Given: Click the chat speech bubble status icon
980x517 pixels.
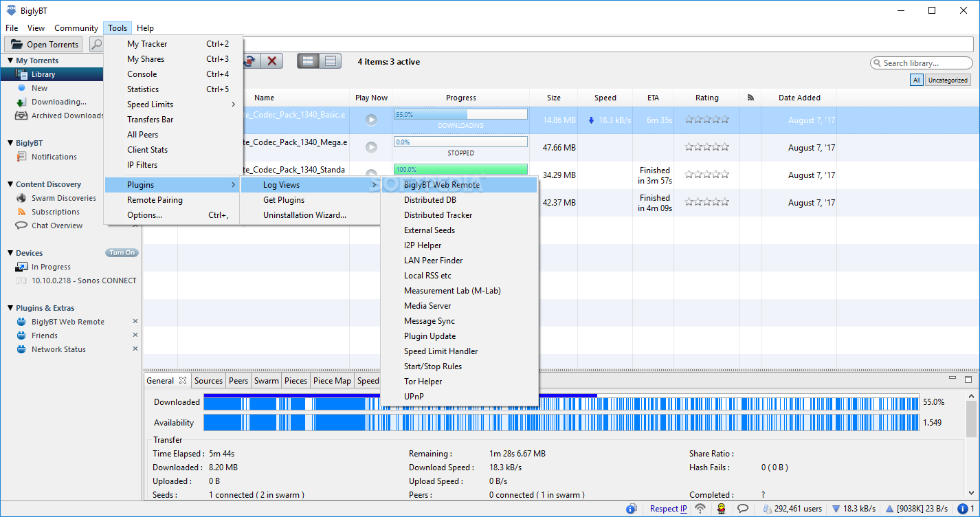Looking at the screenshot, I should point(743,509).
